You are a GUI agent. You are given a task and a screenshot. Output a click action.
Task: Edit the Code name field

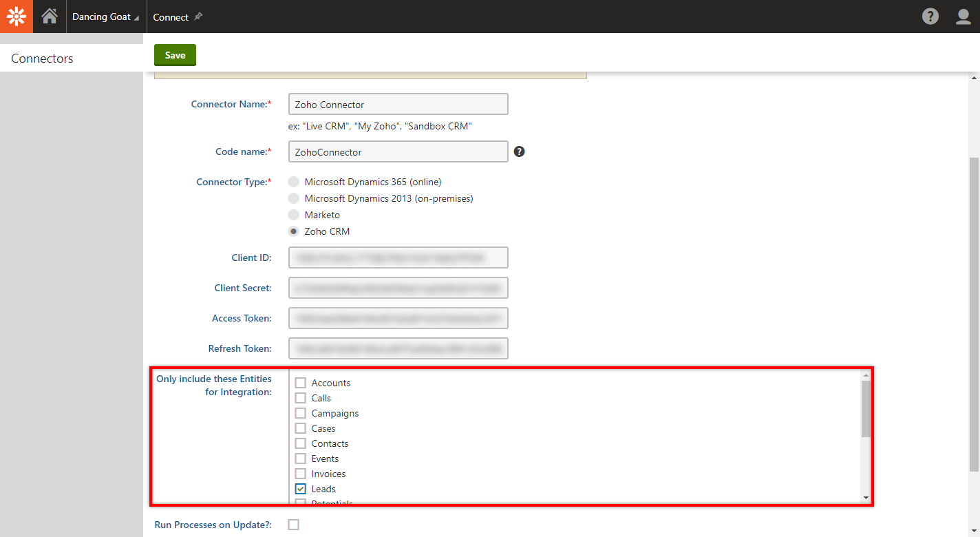398,151
